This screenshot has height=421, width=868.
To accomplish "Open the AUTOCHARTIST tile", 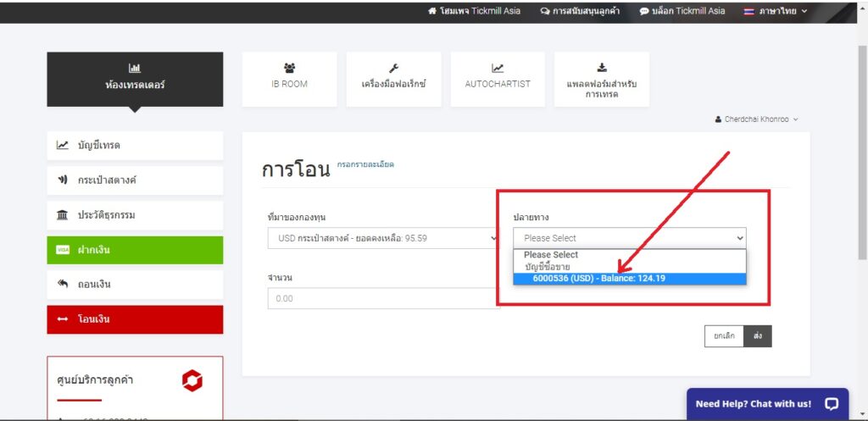I will click(x=498, y=79).
